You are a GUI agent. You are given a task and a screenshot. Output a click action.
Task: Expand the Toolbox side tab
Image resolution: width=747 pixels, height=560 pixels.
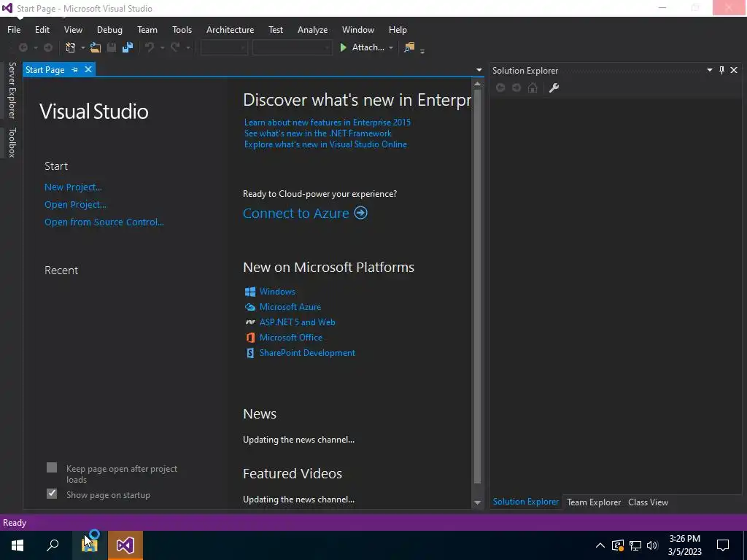point(12,142)
